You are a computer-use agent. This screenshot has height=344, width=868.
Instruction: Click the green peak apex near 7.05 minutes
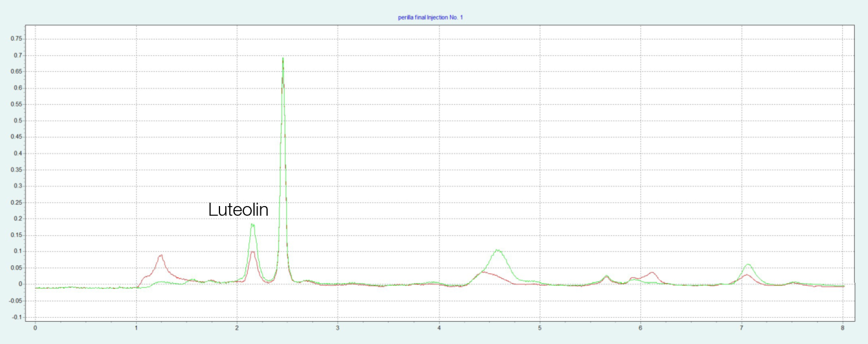coord(748,264)
